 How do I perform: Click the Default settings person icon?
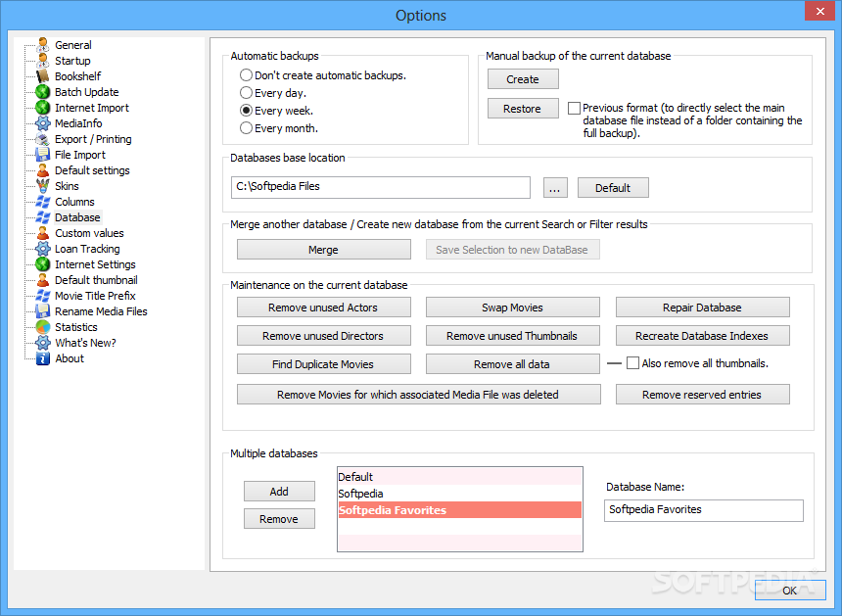point(43,170)
